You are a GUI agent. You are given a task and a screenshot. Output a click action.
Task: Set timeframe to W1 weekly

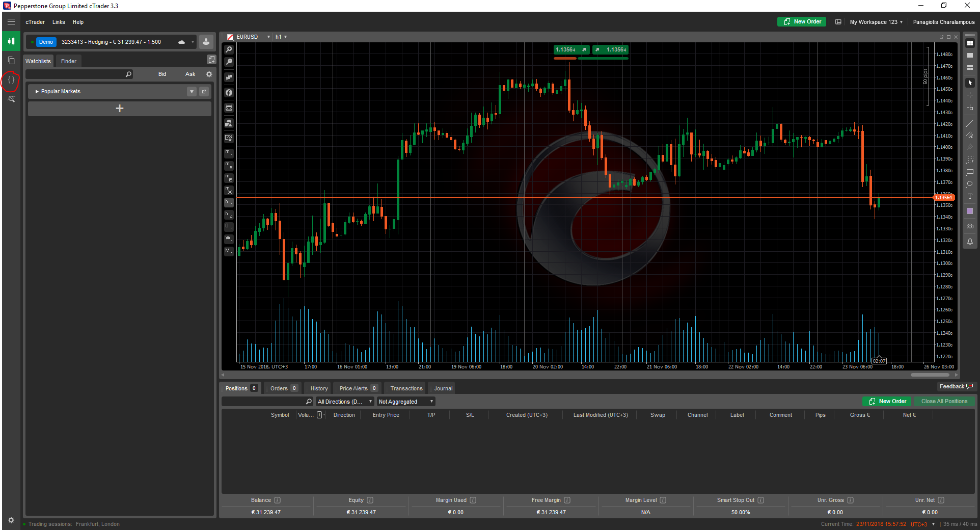click(229, 239)
